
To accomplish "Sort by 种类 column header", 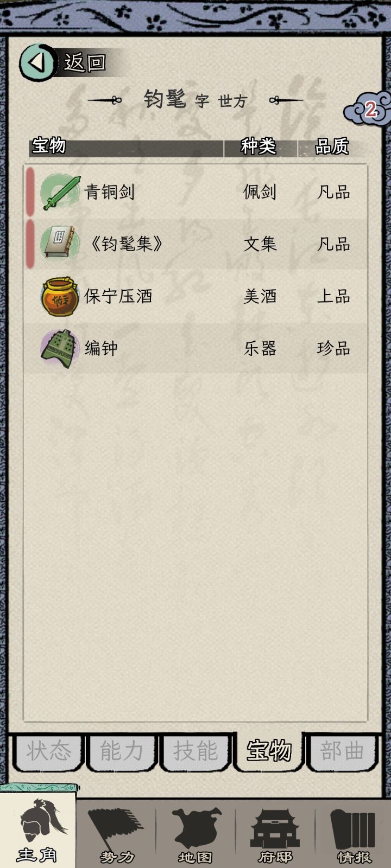I will [x=258, y=146].
